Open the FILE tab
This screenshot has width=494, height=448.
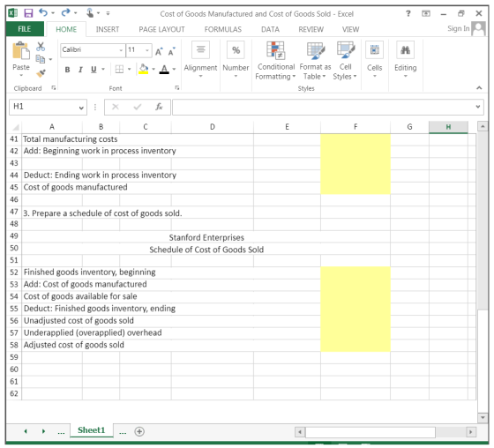(25, 29)
